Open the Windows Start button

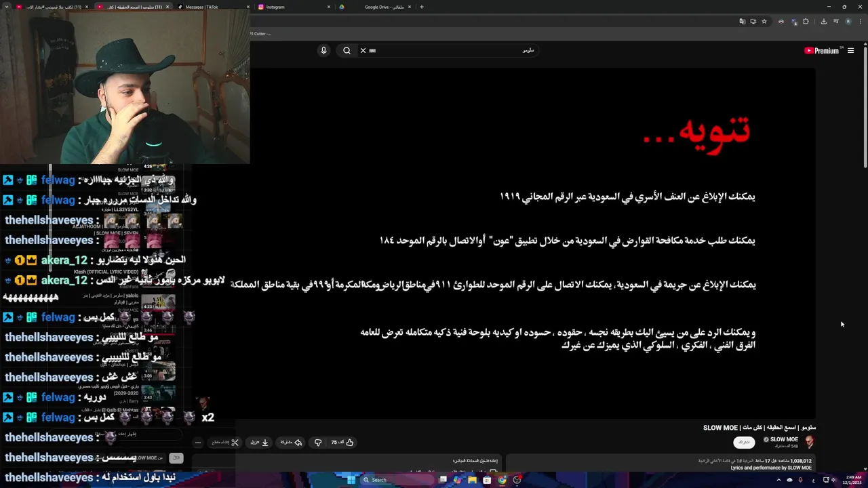tap(351, 480)
